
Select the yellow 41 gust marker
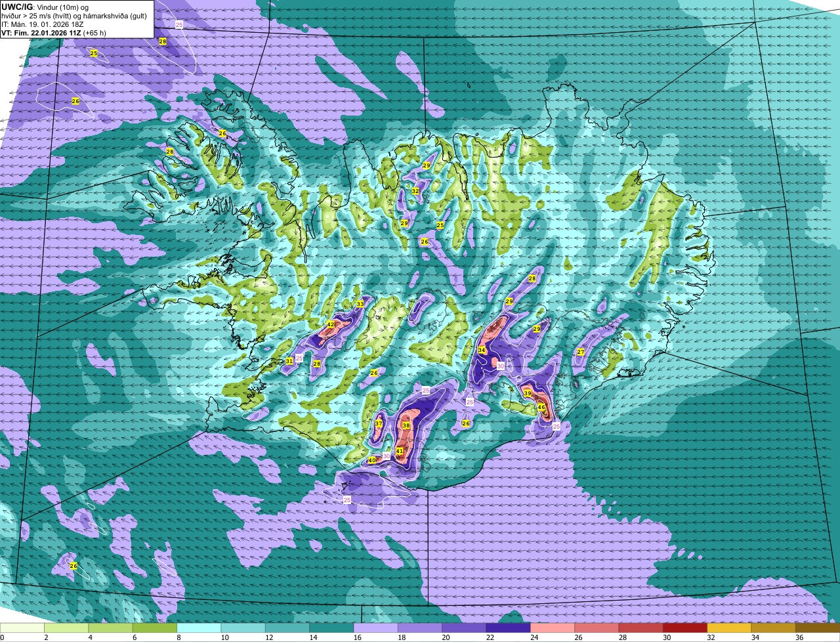point(400,451)
